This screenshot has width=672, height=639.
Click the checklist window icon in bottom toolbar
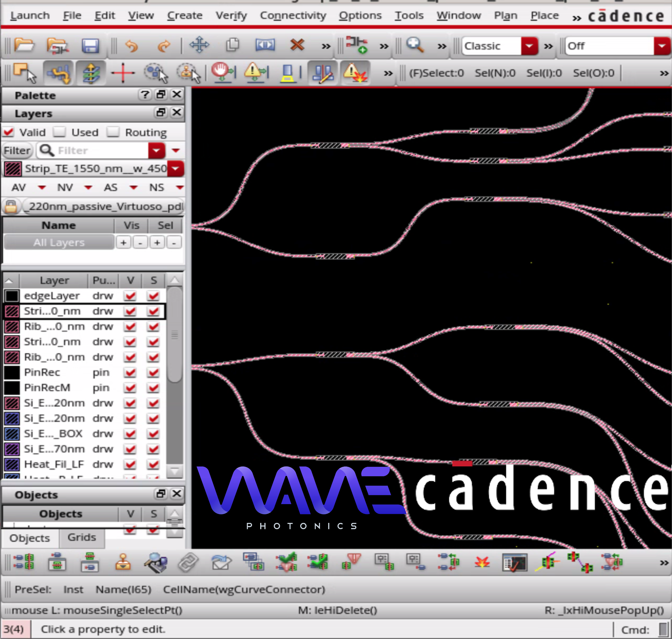tap(515, 562)
